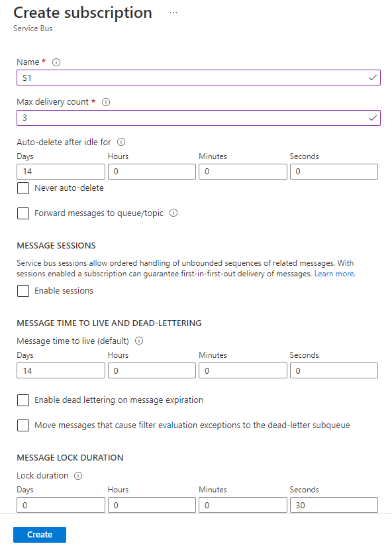
Task: Open the ellipsis menu beside Create subscription
Action: tap(173, 13)
